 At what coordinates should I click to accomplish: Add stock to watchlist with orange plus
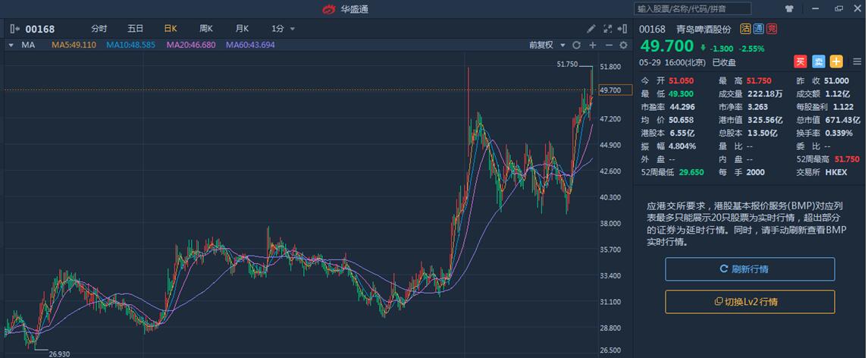click(836, 61)
